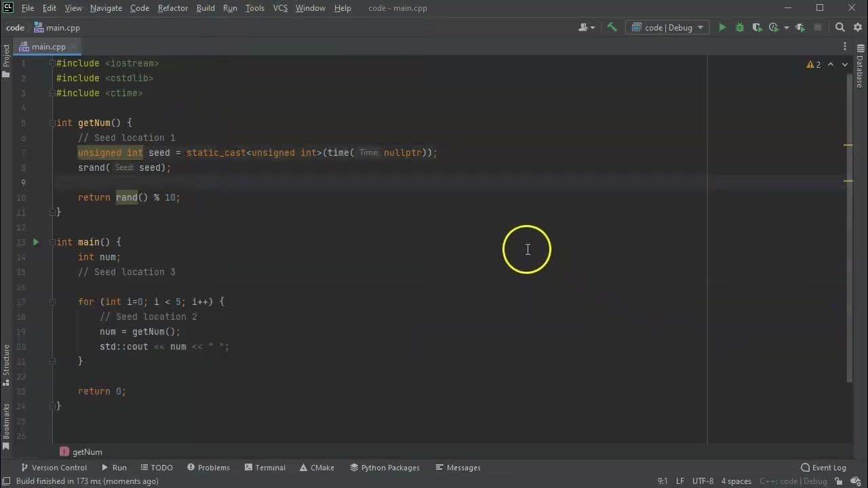Viewport: 868px width, 488px height.
Task: Open IDE settings gear icon
Action: tap(857, 28)
